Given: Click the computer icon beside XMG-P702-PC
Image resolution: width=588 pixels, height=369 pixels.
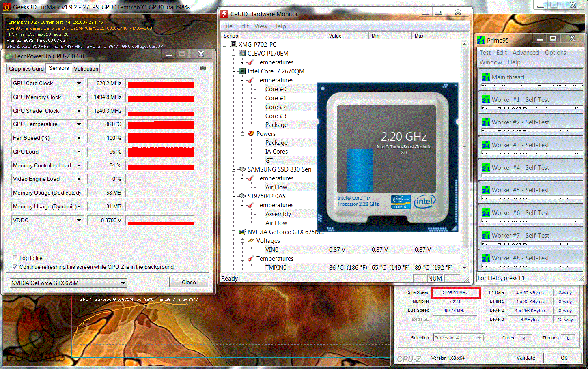Looking at the screenshot, I should tap(233, 45).
